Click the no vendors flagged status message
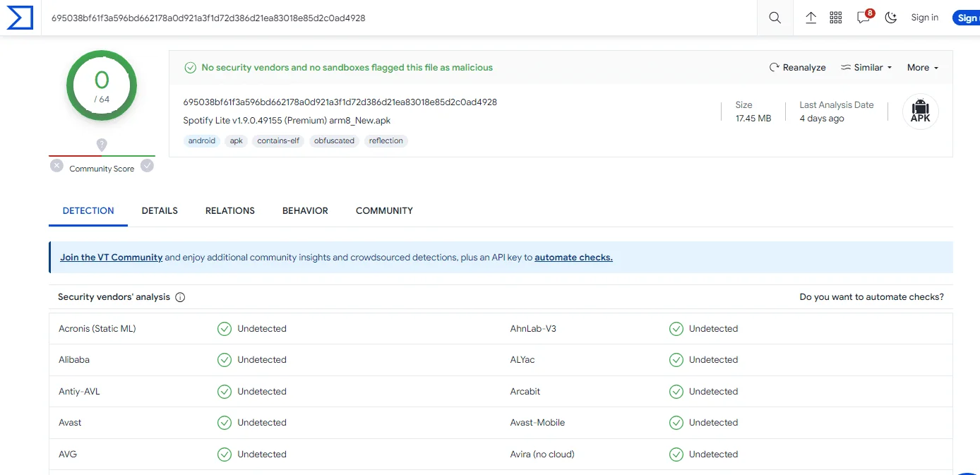The width and height of the screenshot is (980, 475). pos(347,68)
